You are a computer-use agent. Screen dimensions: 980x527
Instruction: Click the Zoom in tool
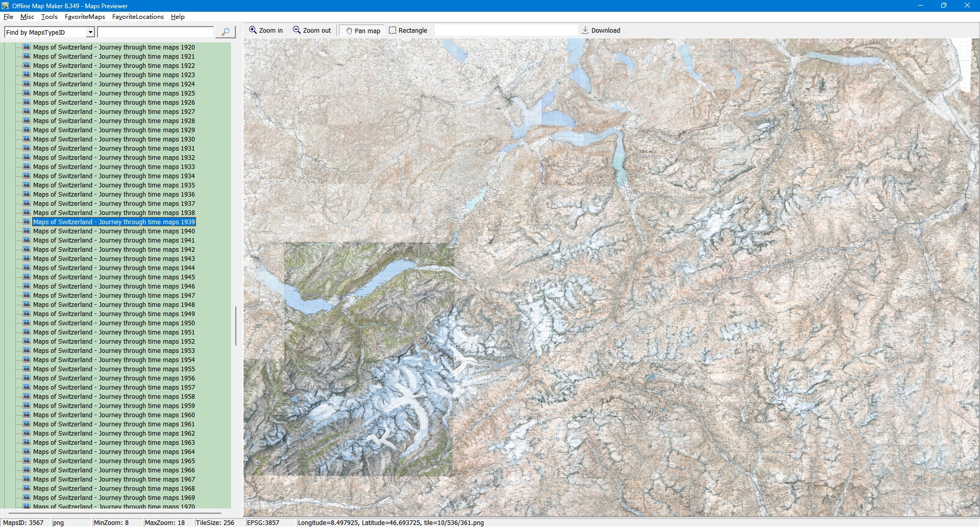click(265, 31)
